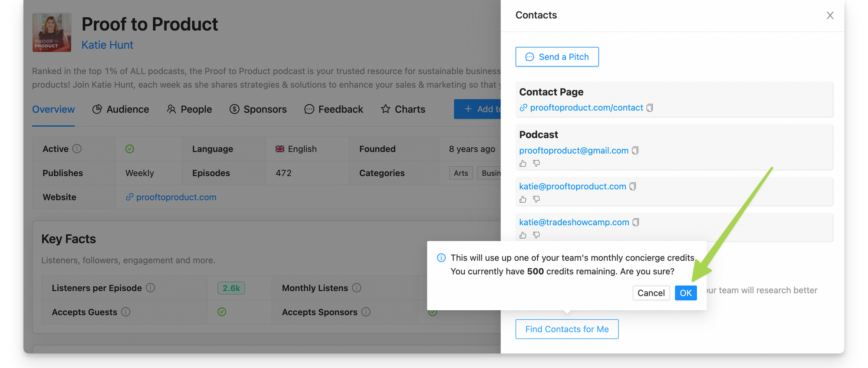Screen dimensions: 868x368
Task: Thumbs up katie@prooftoproduct.com contact
Action: (523, 199)
